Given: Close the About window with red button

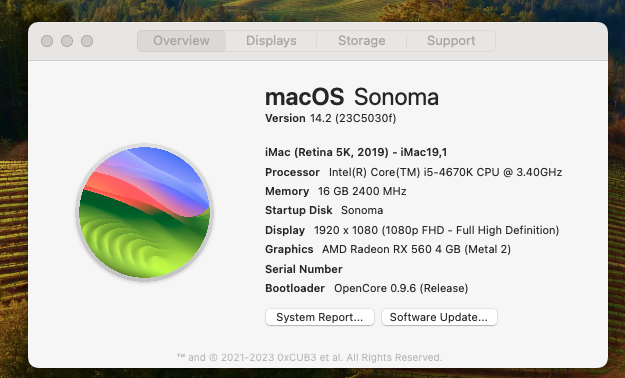Looking at the screenshot, I should pyautogui.click(x=47, y=41).
